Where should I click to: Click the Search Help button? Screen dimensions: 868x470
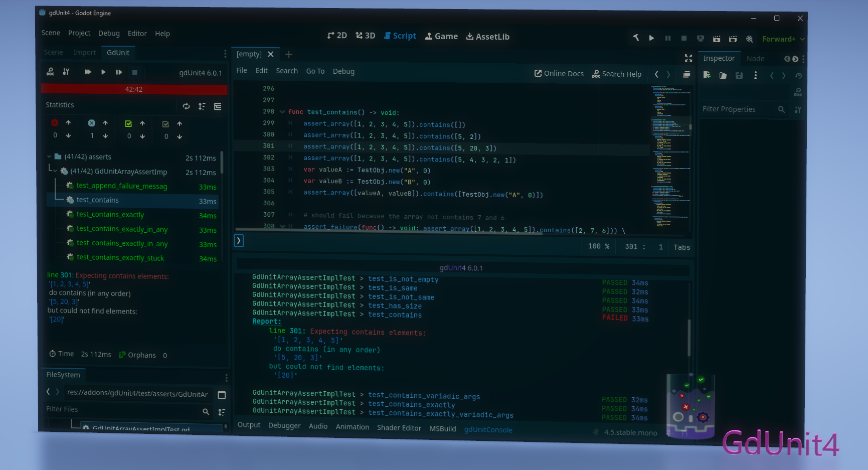616,74
